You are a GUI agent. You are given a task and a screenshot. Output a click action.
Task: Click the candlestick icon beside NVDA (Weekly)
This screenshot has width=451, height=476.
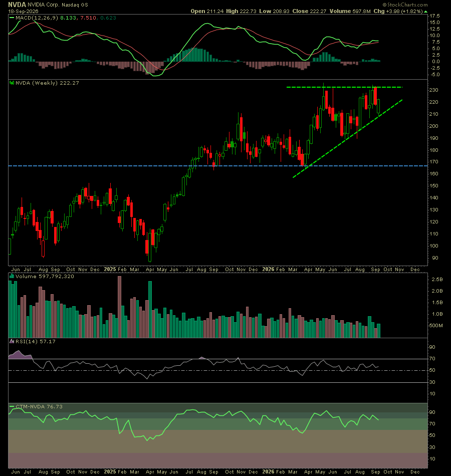pyautogui.click(x=12, y=83)
